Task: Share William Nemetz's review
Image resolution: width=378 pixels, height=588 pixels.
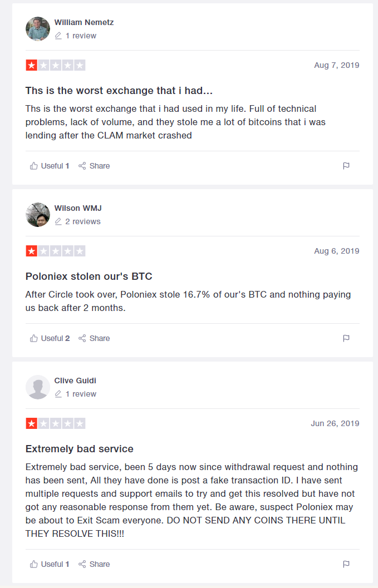Action: 94,166
